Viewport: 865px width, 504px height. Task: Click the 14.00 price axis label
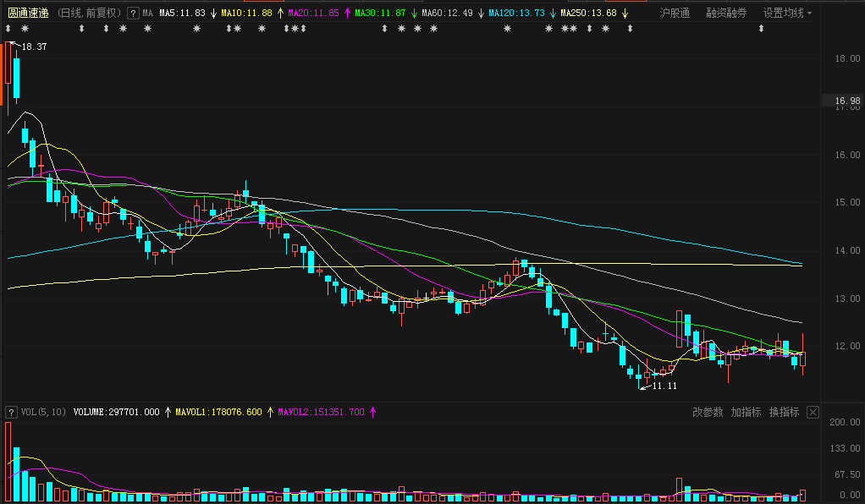(x=847, y=250)
